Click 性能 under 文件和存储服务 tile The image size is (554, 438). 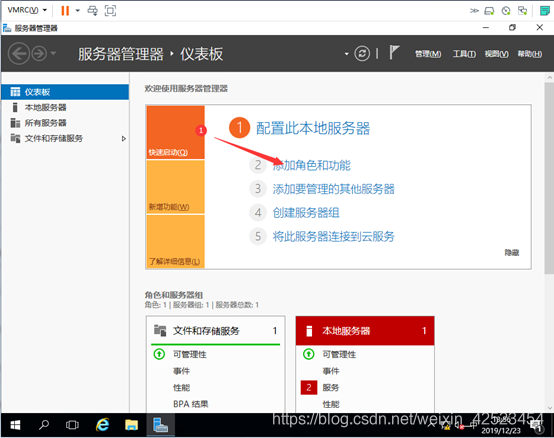(181, 387)
